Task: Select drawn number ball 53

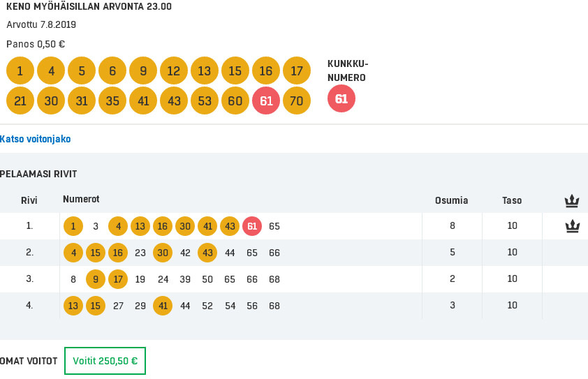Action: pyautogui.click(x=205, y=101)
